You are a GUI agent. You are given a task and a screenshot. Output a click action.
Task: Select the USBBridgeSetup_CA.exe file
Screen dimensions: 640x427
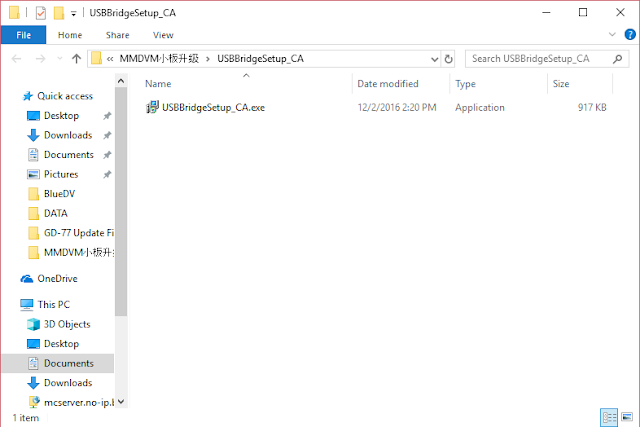(x=213, y=107)
